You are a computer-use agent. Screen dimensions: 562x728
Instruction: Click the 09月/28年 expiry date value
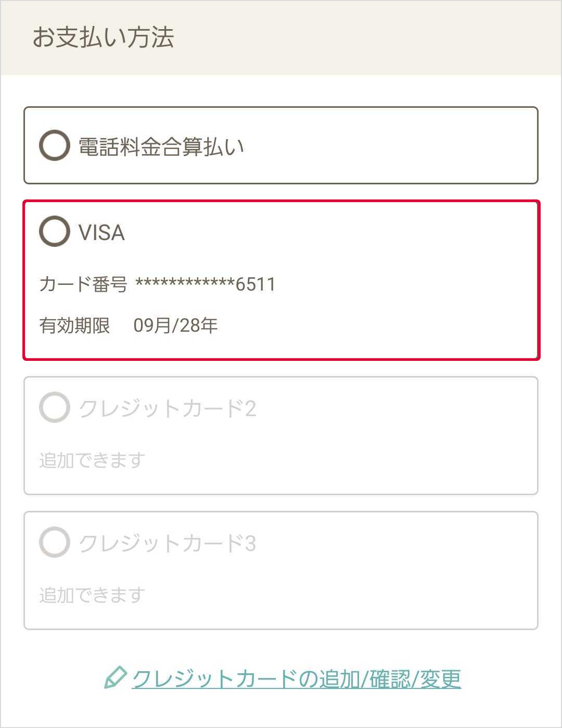point(175,325)
